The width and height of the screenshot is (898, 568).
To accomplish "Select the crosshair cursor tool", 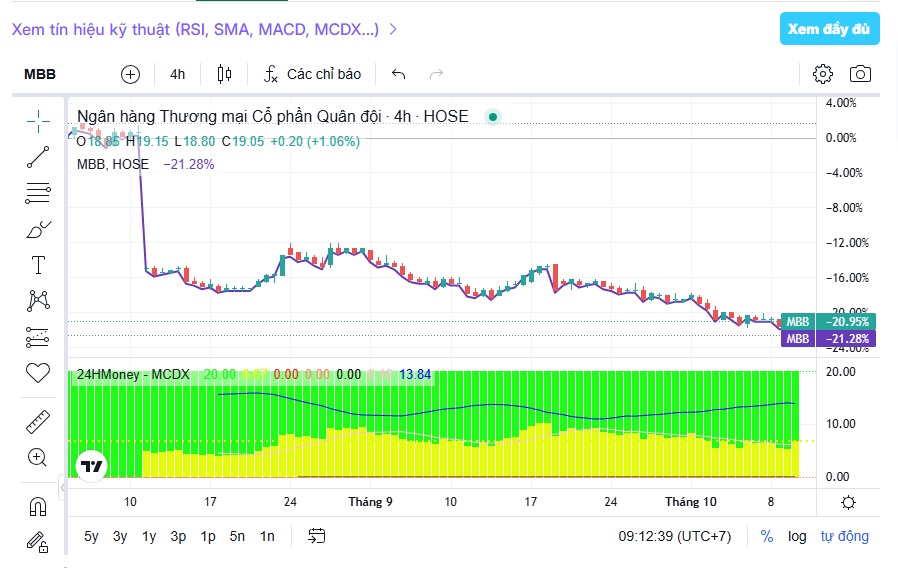I will click(38, 121).
